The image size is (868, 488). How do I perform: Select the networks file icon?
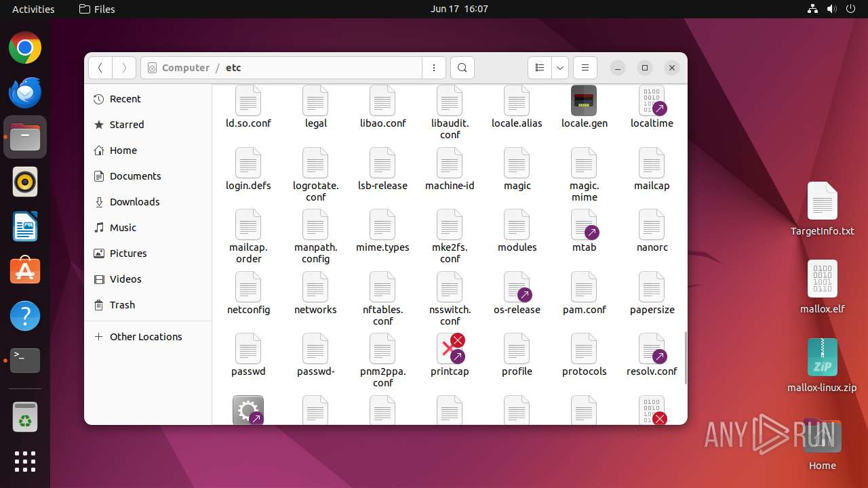(x=315, y=287)
